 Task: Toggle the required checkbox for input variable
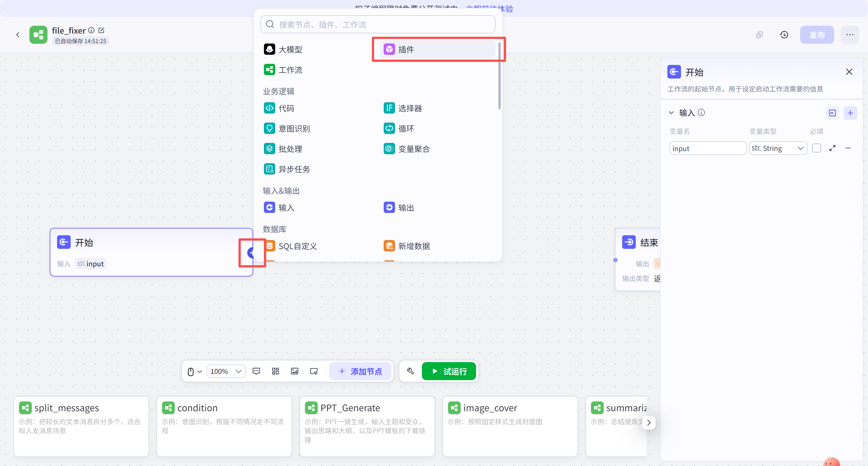point(816,148)
